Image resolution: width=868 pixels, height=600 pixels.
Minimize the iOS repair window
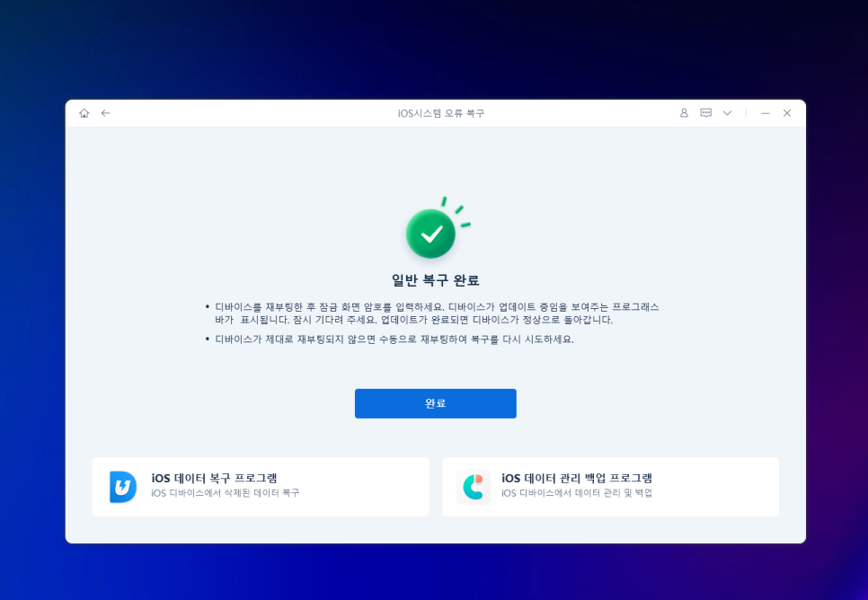[766, 113]
